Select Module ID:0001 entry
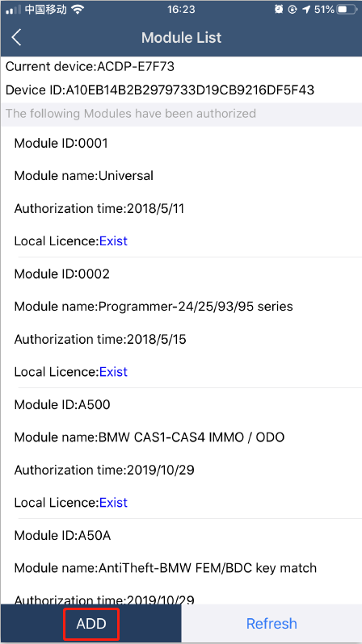This screenshot has width=362, height=644. (x=61, y=144)
